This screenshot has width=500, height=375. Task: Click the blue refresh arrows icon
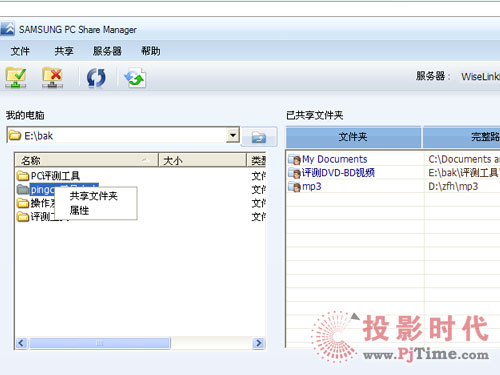(x=96, y=78)
